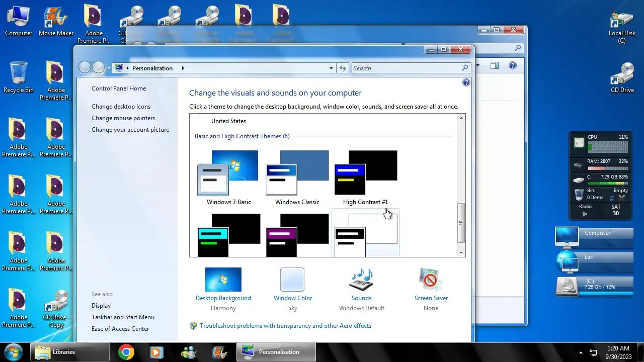
Task: Click the RAM usage row in gadget
Action: pyautogui.click(x=601, y=164)
